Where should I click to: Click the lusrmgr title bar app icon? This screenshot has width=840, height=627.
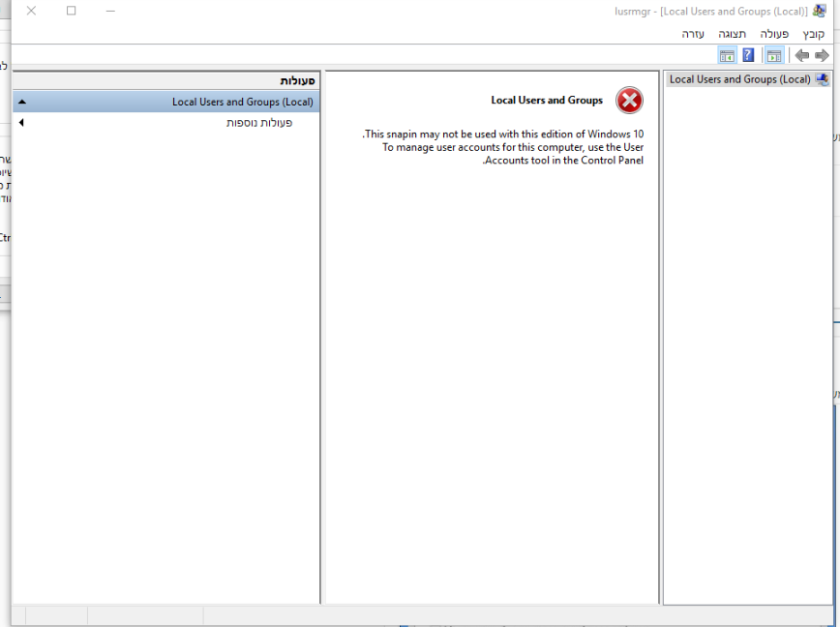pos(820,11)
